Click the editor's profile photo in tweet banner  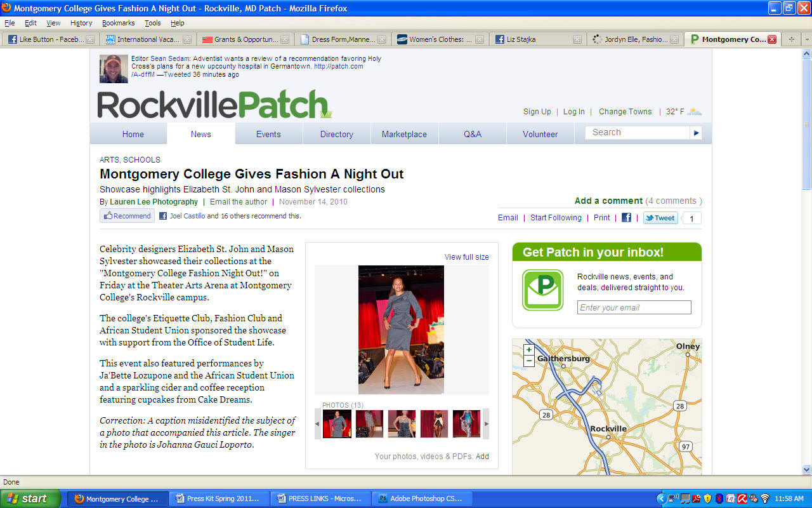pyautogui.click(x=114, y=69)
